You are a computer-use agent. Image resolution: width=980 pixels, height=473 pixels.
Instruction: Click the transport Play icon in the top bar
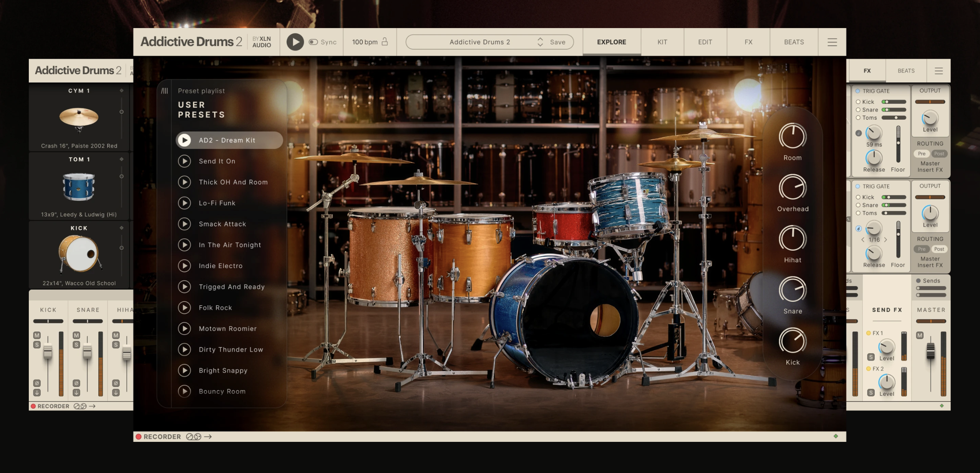pos(295,42)
